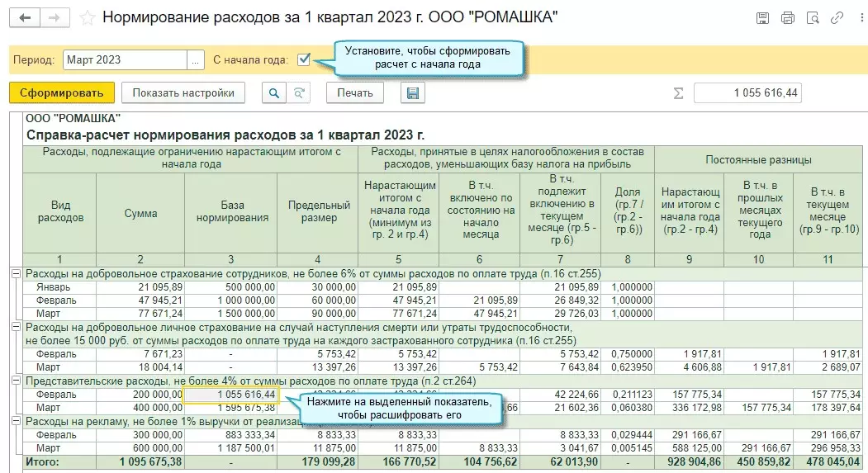Click cell 1 187 500,01 advertising base

tap(231, 448)
